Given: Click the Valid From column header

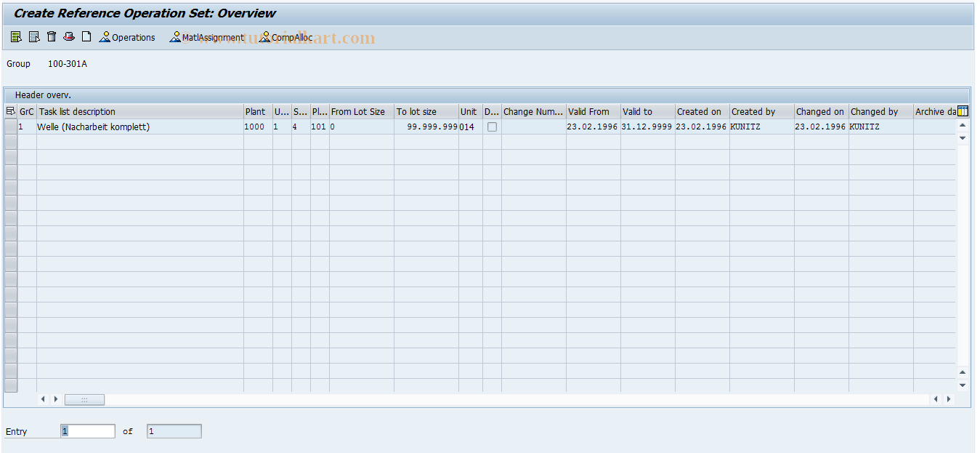Looking at the screenshot, I should tap(594, 111).
